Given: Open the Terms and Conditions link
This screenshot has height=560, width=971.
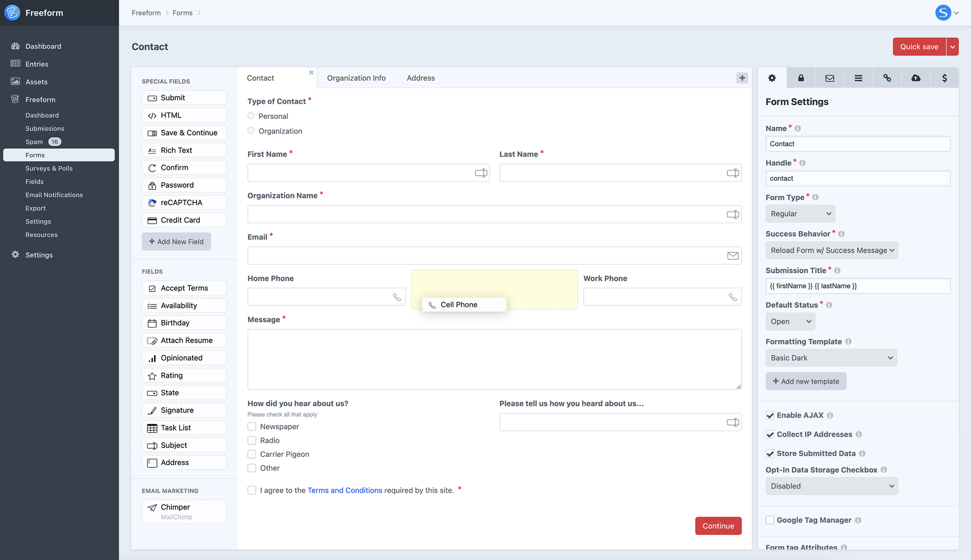Looking at the screenshot, I should click(x=345, y=490).
